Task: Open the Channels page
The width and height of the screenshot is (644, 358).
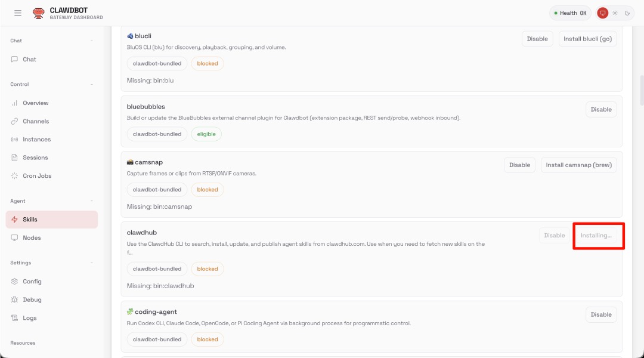Action: 36,121
